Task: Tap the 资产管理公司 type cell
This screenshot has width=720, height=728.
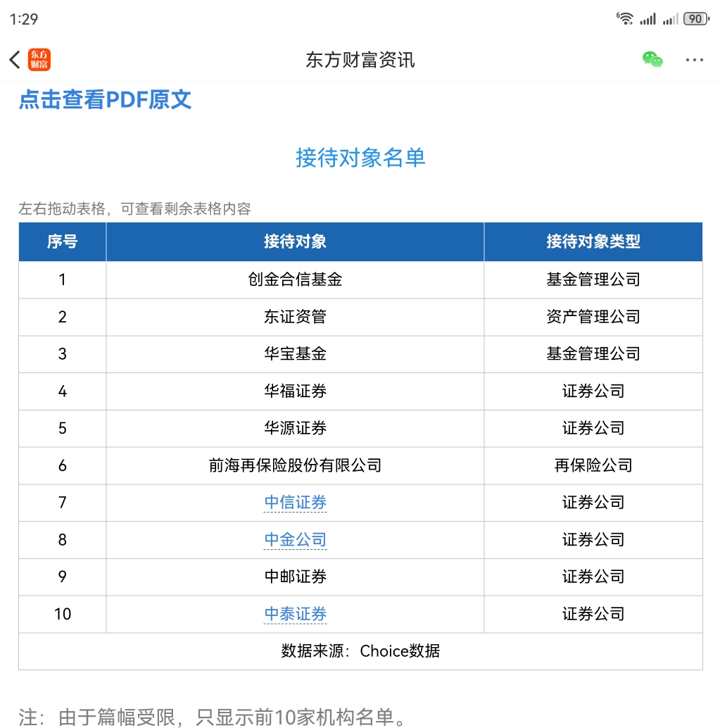Action: [x=593, y=317]
